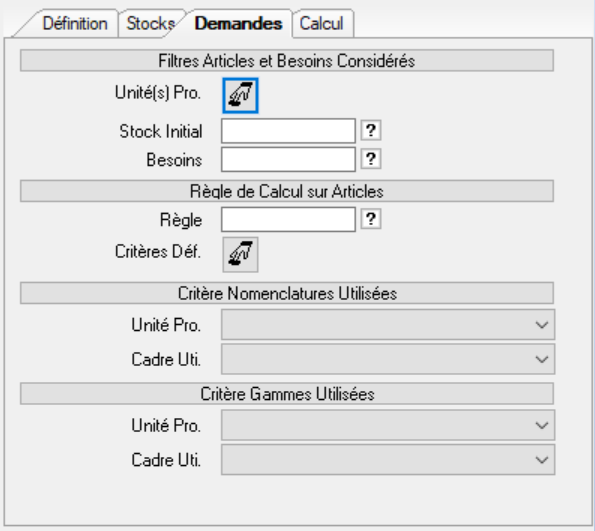Screen dimensions: 595x531
Task: Click the Critère Gammes Utilisées header
Action: coord(287,394)
